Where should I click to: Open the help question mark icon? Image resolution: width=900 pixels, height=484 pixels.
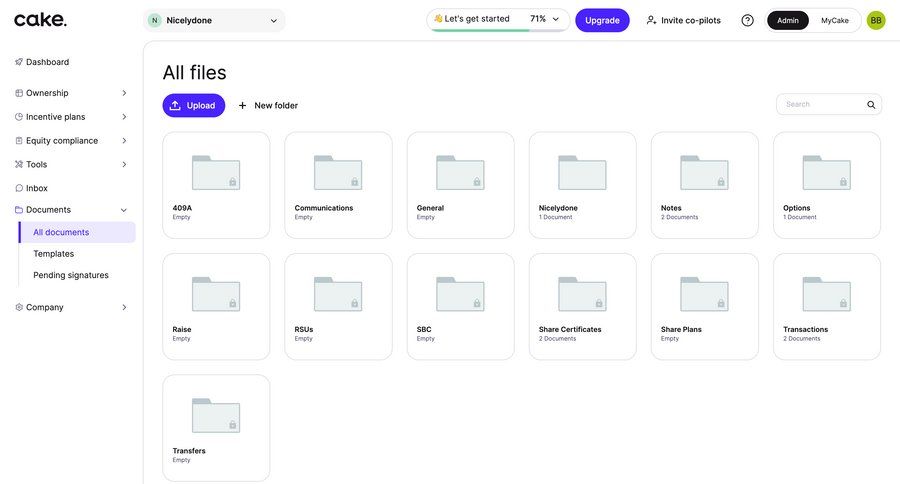tap(747, 20)
